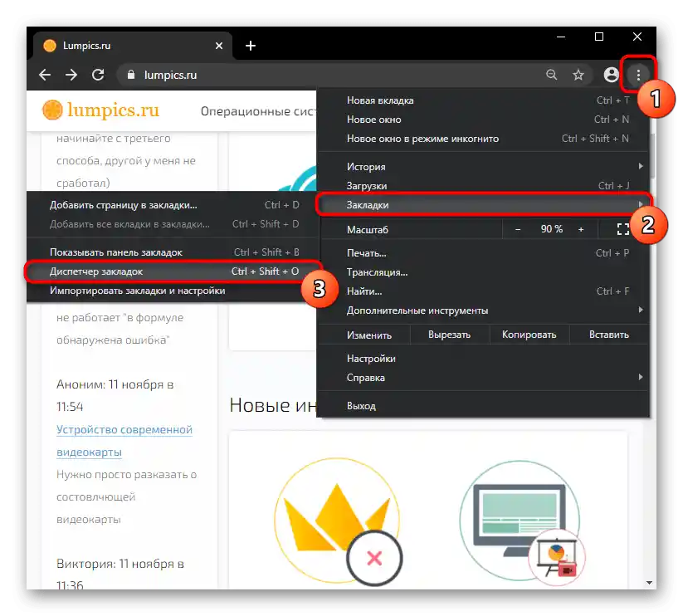Open Настройки from the menu
The image size is (683, 616).
click(484, 359)
